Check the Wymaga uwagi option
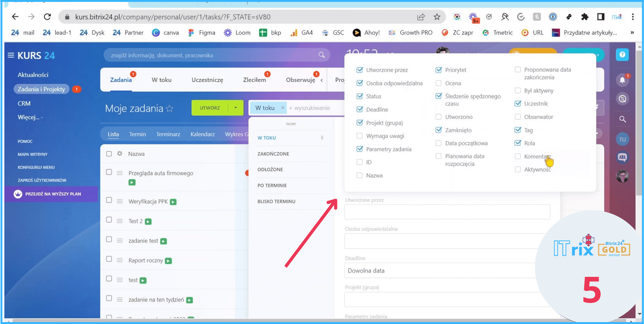The image size is (644, 324). click(x=360, y=136)
